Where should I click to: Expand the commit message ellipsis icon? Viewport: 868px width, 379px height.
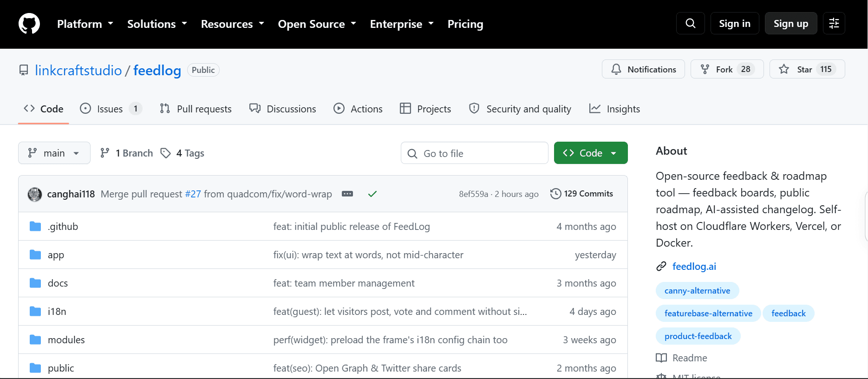click(347, 194)
